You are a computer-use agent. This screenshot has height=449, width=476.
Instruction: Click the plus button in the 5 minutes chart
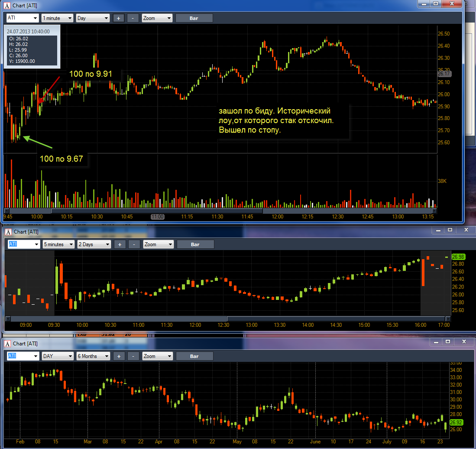click(120, 244)
